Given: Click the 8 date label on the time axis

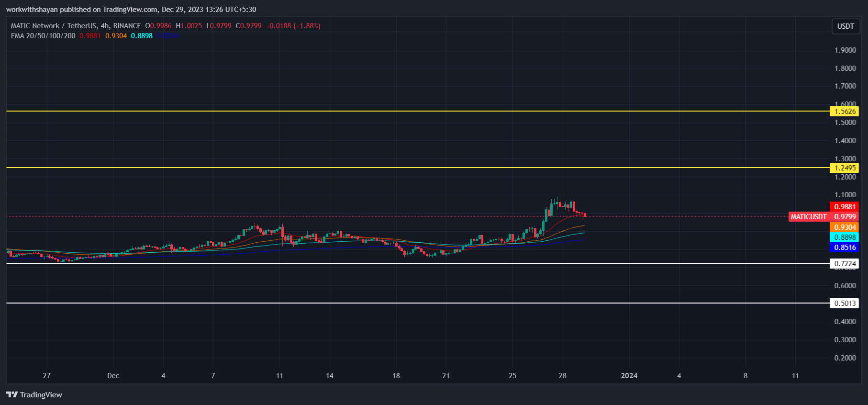Looking at the screenshot, I should click(746, 376).
